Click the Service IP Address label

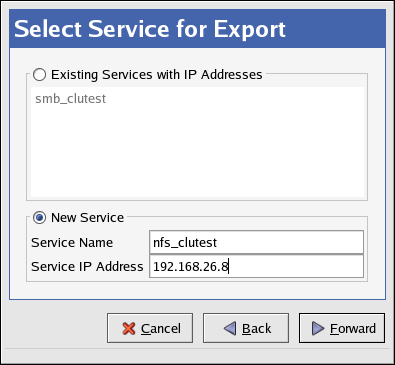pyautogui.click(x=87, y=267)
